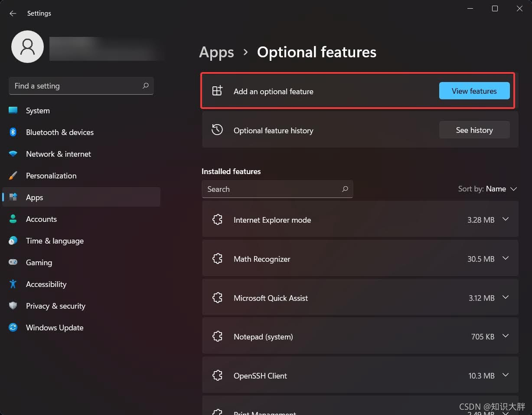Open Bluetooth & devices settings
Viewport: 532px width, 415px height.
(x=81, y=132)
